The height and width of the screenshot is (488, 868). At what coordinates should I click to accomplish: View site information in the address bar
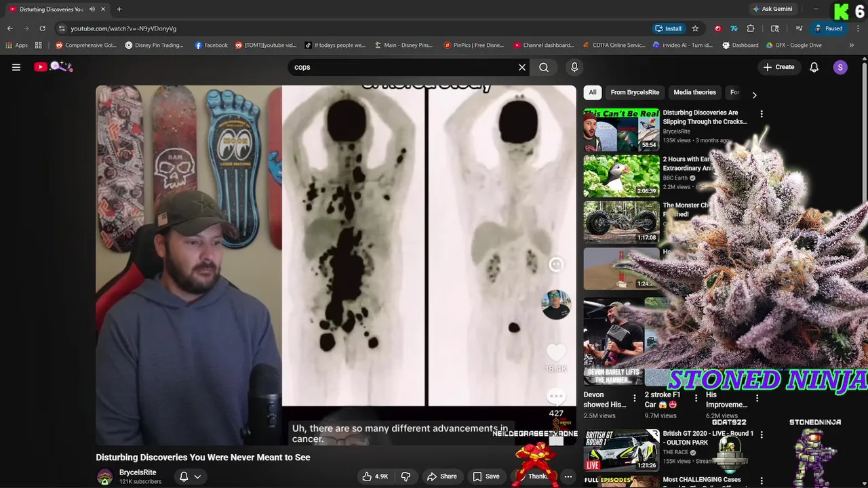62,28
